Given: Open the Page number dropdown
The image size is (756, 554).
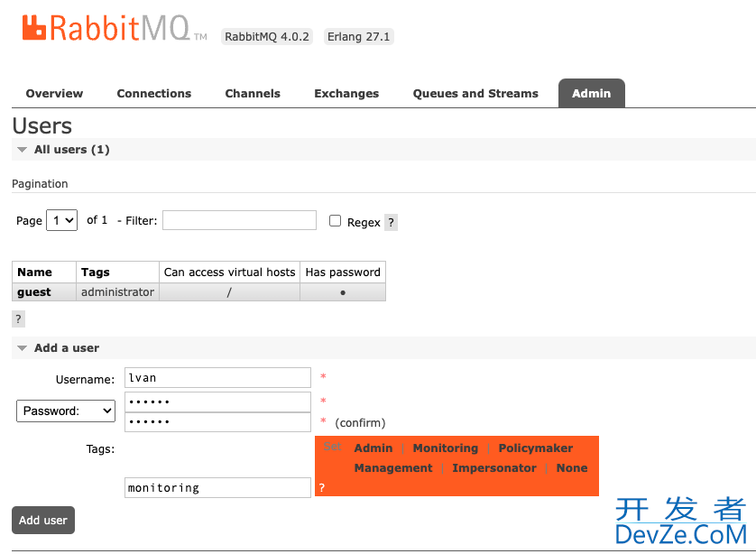Looking at the screenshot, I should 61,220.
